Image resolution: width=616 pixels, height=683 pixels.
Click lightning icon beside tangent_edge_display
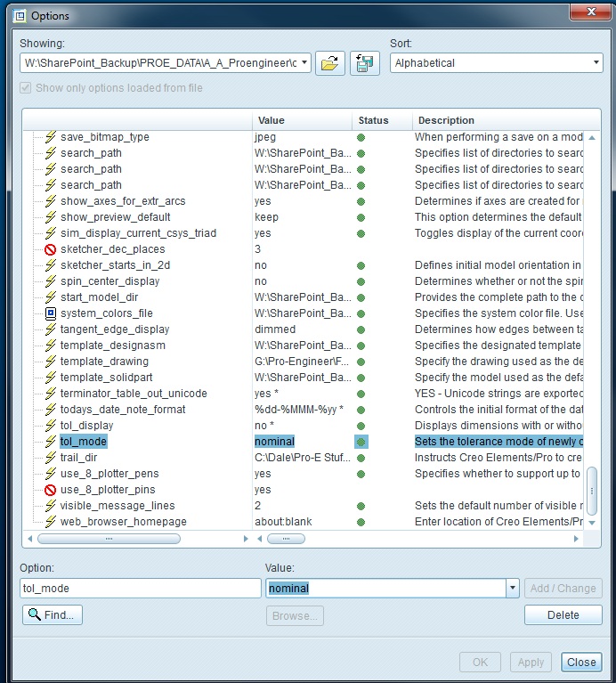(x=51, y=329)
